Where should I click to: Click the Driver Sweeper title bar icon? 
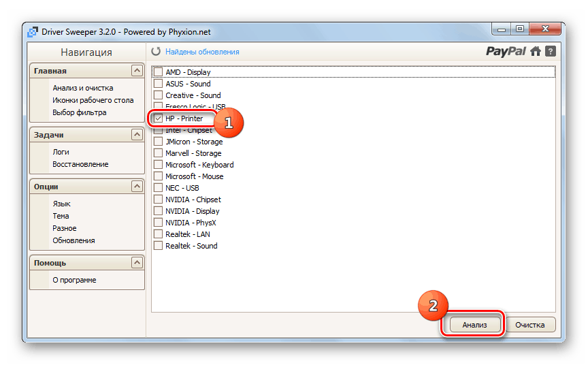click(x=32, y=30)
